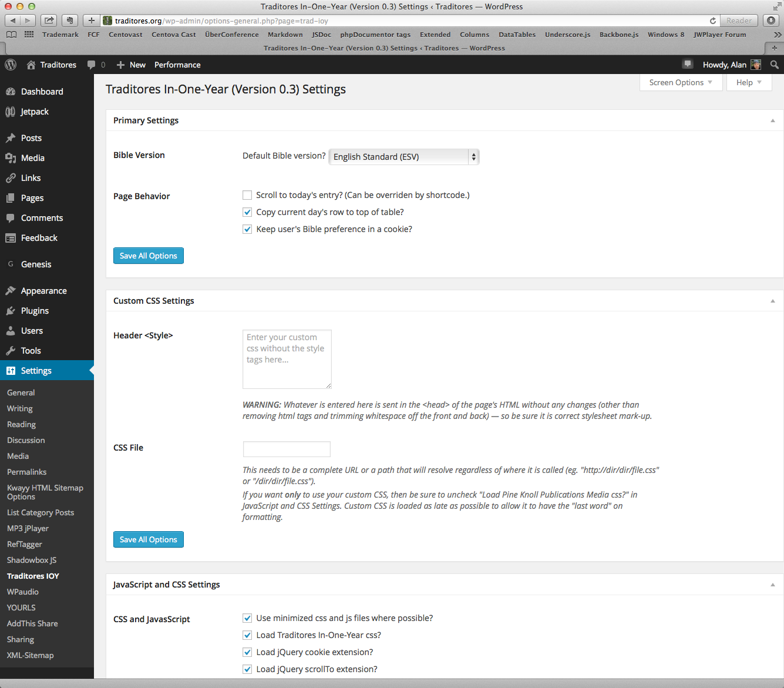Viewport: 784px width, 688px height.
Task: Click Safari's share button
Action: pyautogui.click(x=49, y=21)
